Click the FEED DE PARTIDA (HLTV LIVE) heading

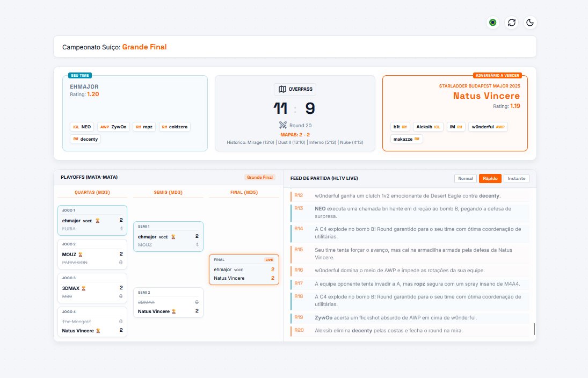pyautogui.click(x=324, y=178)
